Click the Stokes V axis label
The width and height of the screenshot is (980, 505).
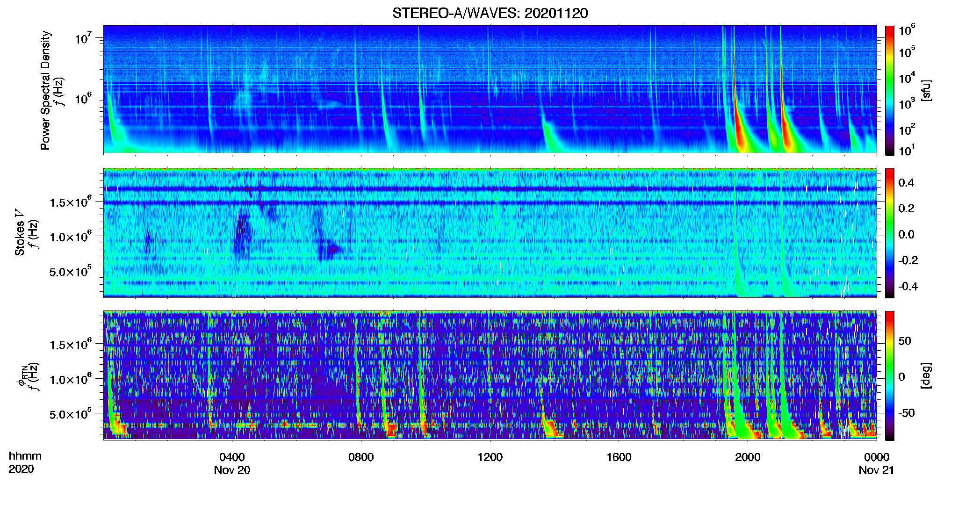coord(20,232)
